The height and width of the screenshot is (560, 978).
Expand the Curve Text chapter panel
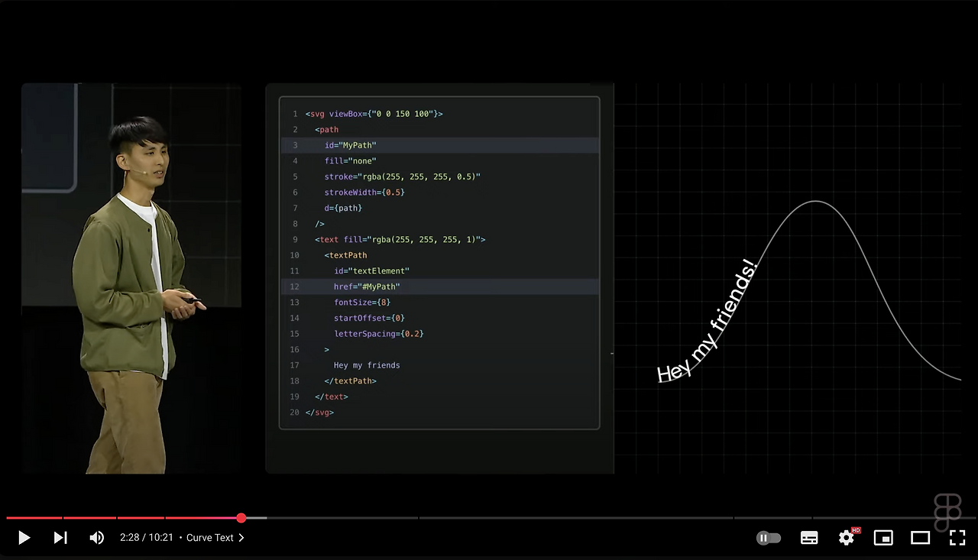(241, 537)
